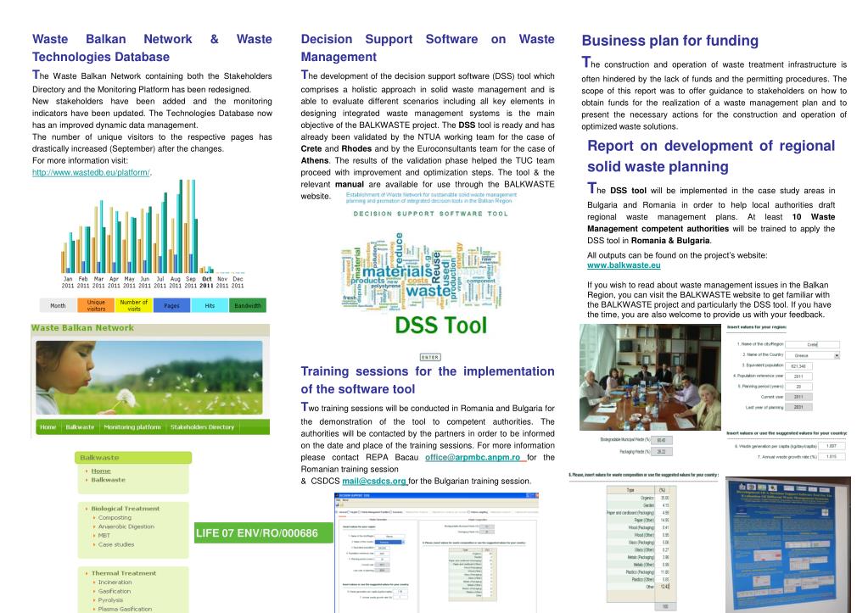Click Home in the green navigation bar

tap(48, 427)
